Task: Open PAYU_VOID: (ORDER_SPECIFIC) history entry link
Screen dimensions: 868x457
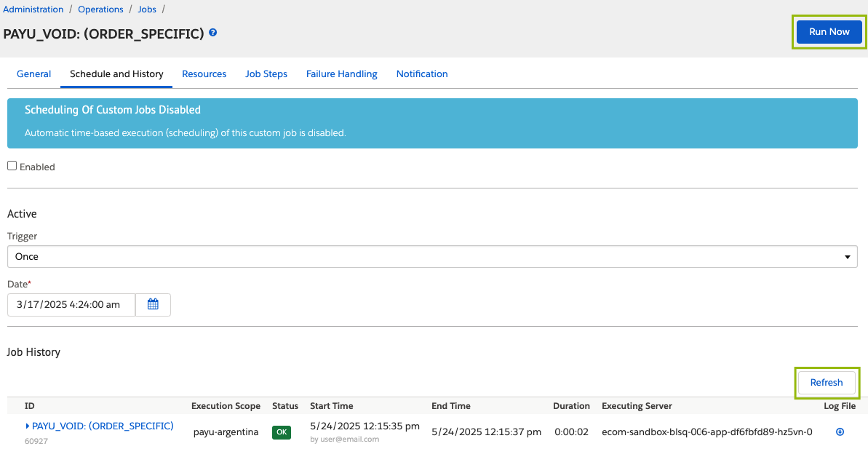Action: click(x=103, y=426)
